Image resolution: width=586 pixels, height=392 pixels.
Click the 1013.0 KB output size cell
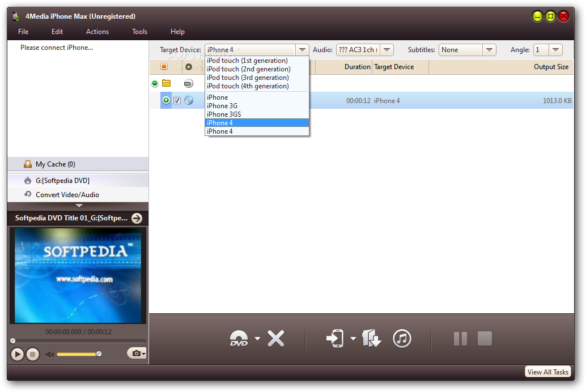pyautogui.click(x=557, y=101)
